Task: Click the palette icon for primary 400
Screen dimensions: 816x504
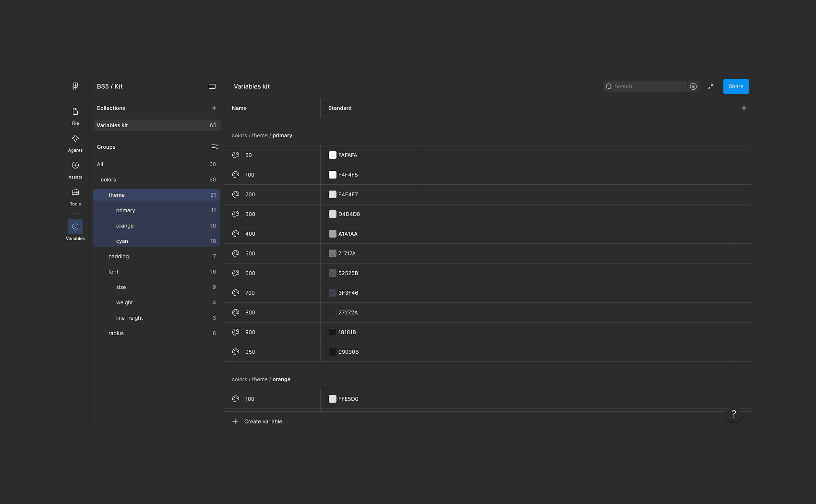Action: point(236,234)
